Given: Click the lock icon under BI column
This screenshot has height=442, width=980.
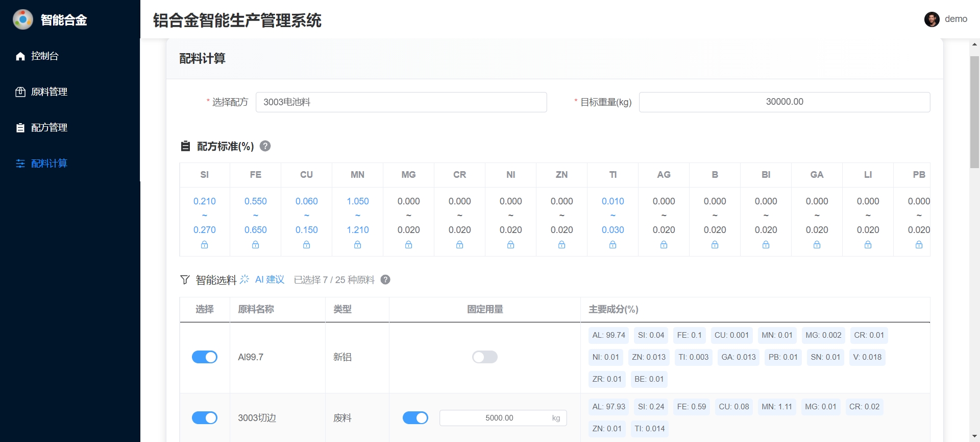Looking at the screenshot, I should [766, 245].
